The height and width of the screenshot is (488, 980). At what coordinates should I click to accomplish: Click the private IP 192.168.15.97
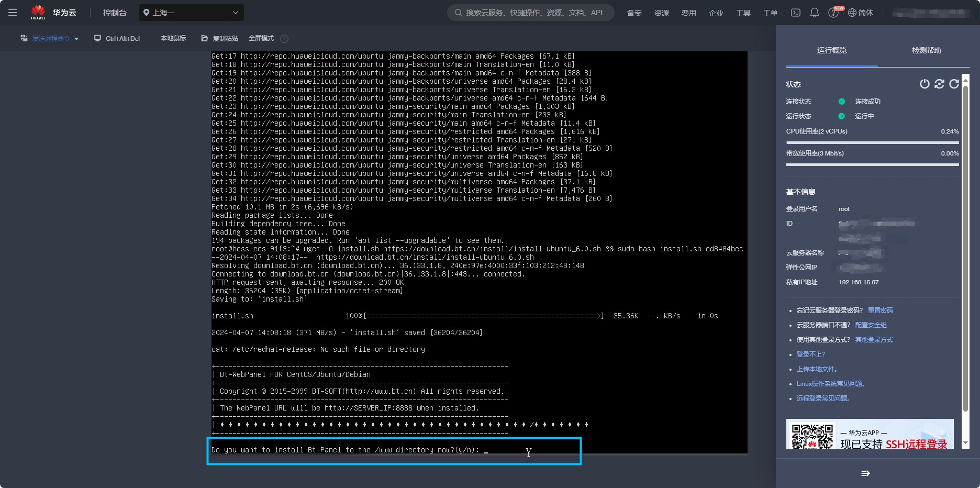point(859,282)
